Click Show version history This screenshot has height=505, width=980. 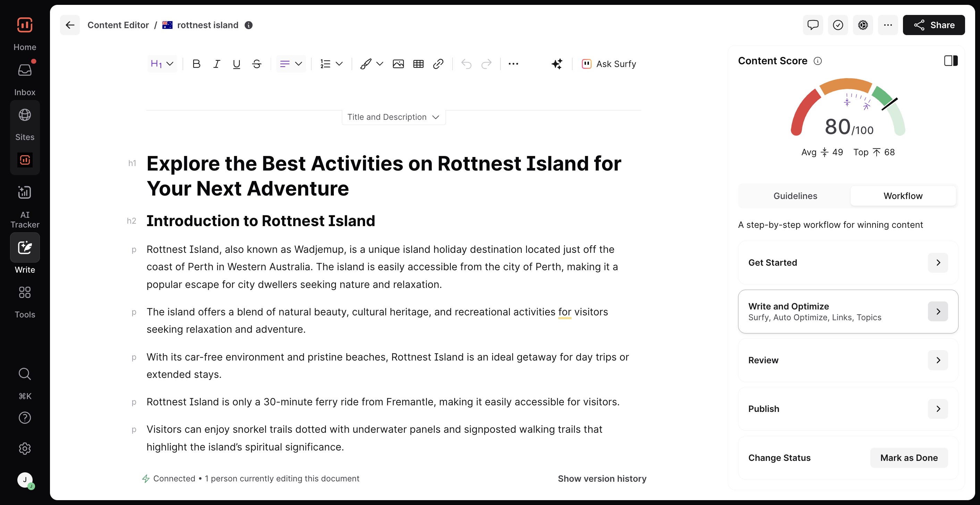click(602, 479)
